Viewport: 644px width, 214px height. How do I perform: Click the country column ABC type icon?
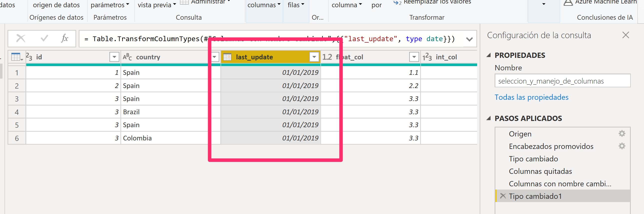(x=127, y=57)
